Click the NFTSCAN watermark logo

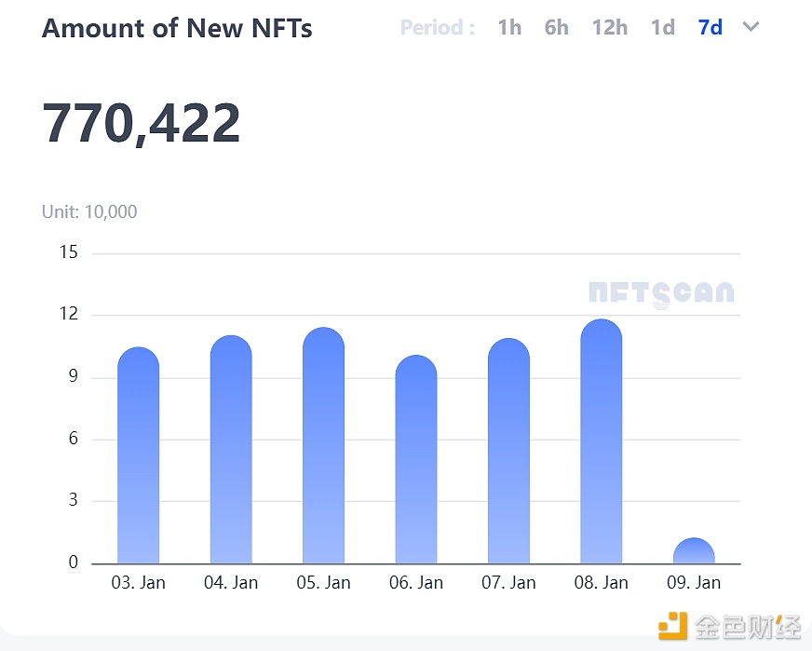coord(659,293)
